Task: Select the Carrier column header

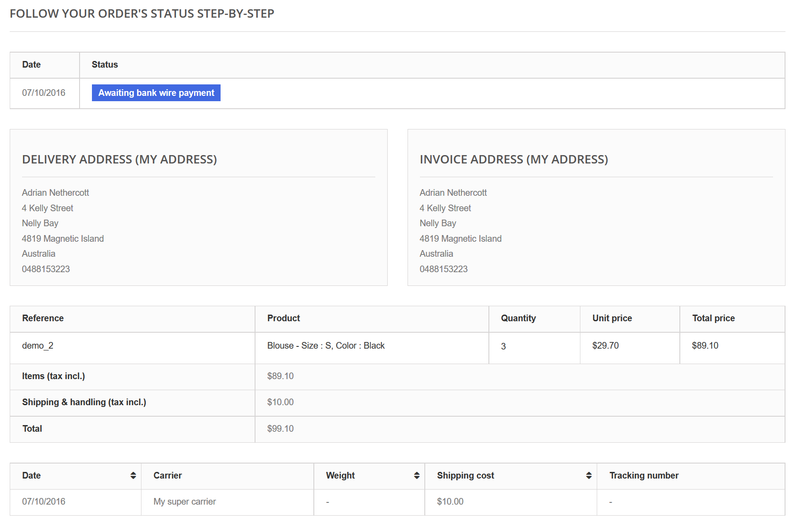Action: 168,475
